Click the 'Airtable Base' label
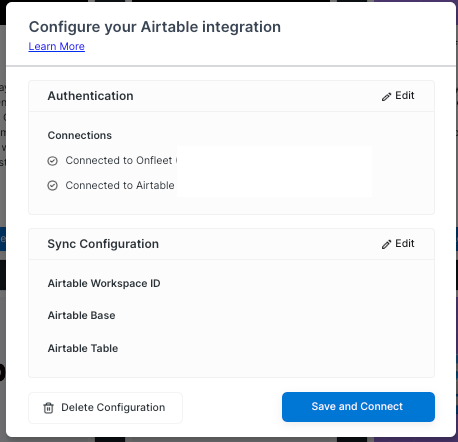The image size is (458, 442). click(x=81, y=315)
